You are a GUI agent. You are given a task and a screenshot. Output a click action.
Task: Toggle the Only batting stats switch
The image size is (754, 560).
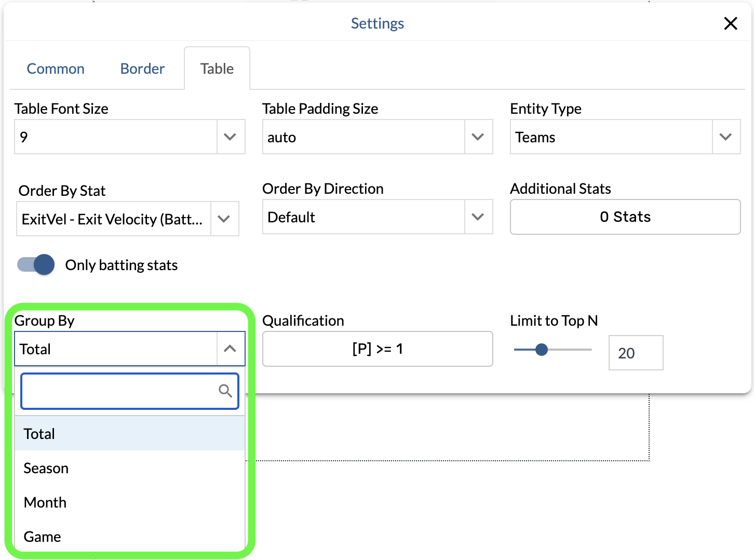coord(36,265)
